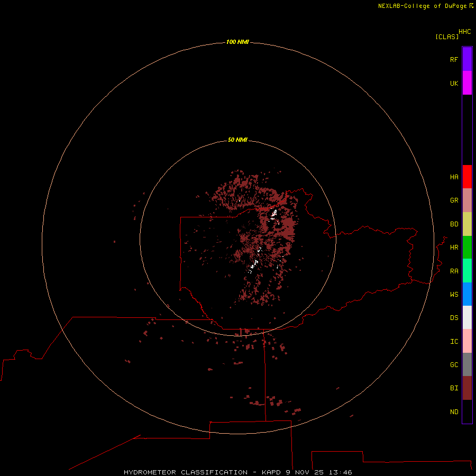Pick the RA light green legend swatch

[467, 271]
